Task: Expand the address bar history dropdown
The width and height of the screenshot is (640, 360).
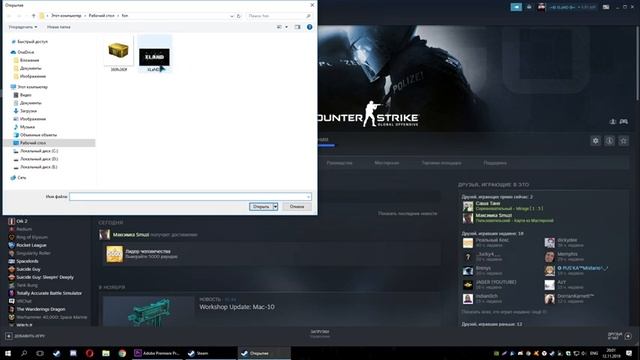Action: (232, 16)
